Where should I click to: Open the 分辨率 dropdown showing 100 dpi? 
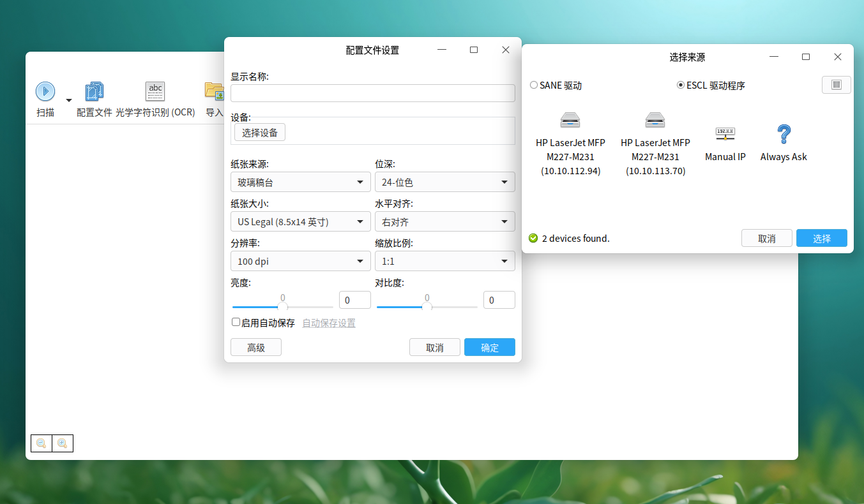[301, 262]
